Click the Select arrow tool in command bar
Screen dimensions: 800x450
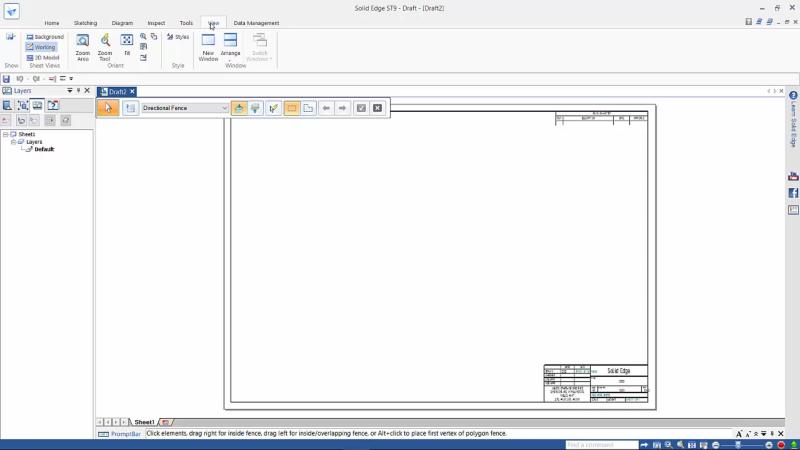pyautogui.click(x=108, y=108)
